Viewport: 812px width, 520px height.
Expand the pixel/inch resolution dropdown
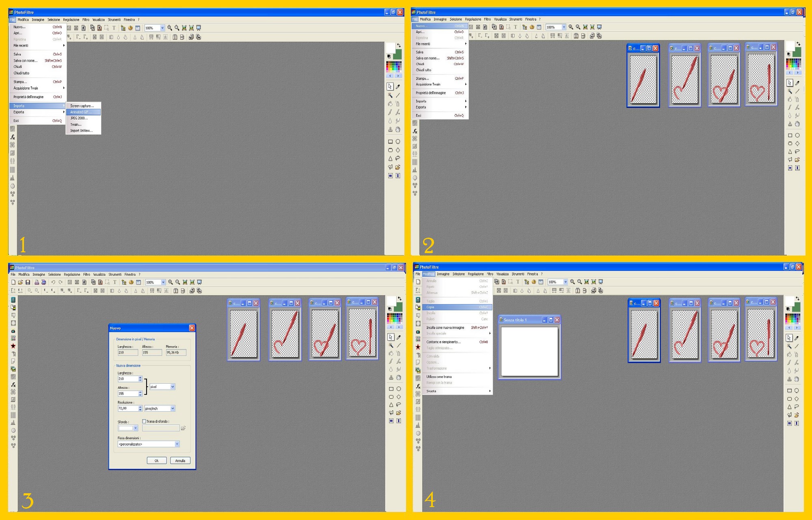point(173,408)
